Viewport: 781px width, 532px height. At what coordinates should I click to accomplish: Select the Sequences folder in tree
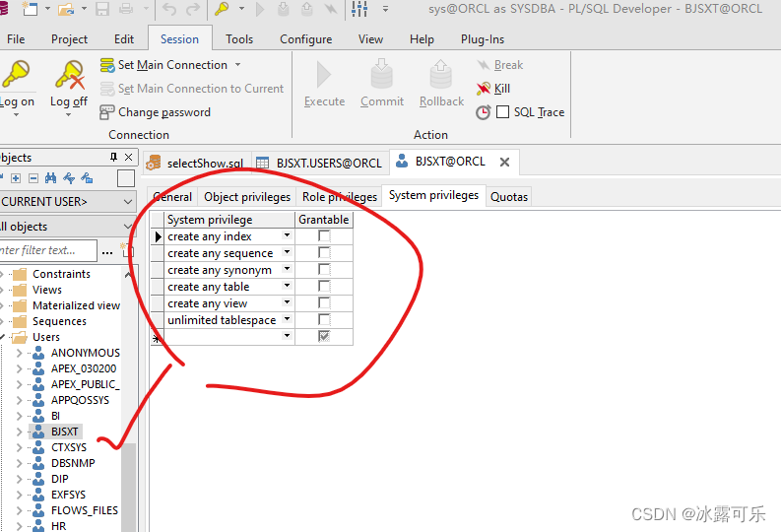pyautogui.click(x=59, y=321)
